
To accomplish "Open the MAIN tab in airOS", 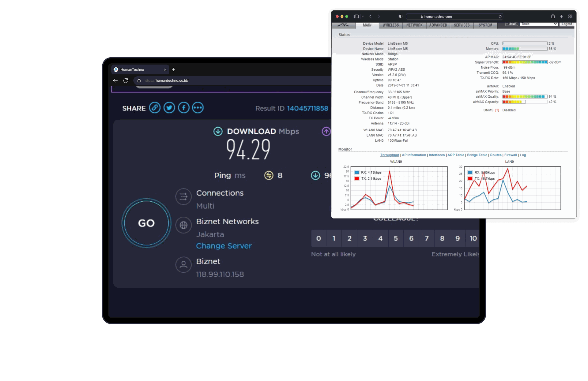I will (367, 25).
